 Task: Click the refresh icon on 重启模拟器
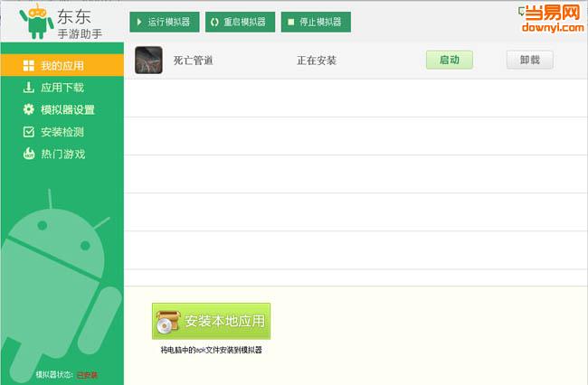(x=214, y=22)
